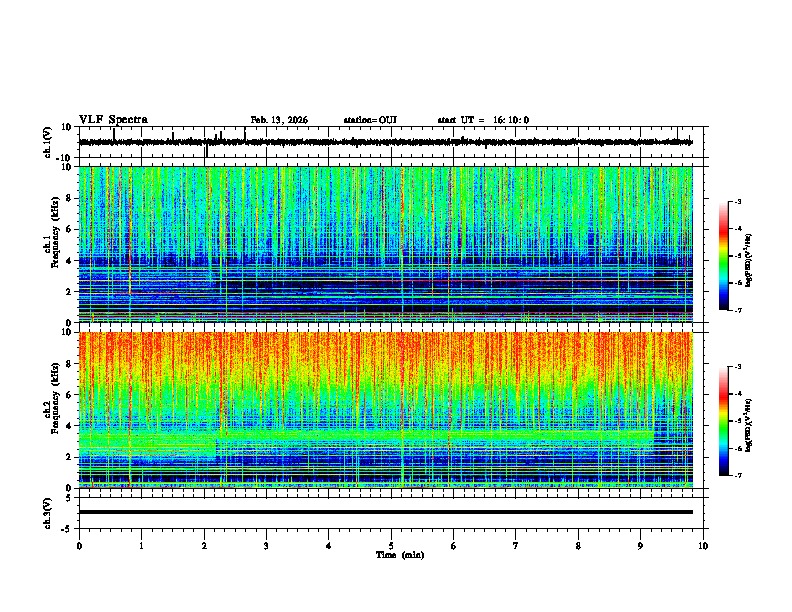The image size is (792, 612).
Task: Click the "-7" label below the ch.1 colorbar
Action: 737,310
